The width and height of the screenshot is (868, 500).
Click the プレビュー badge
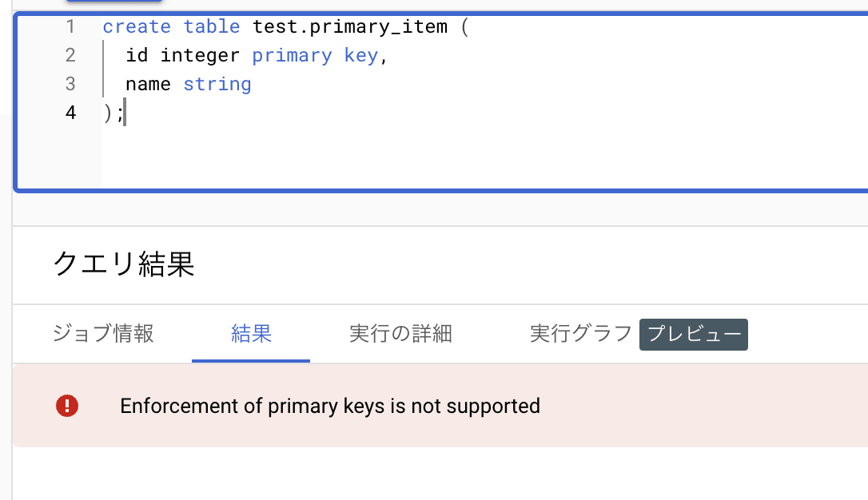pos(694,334)
